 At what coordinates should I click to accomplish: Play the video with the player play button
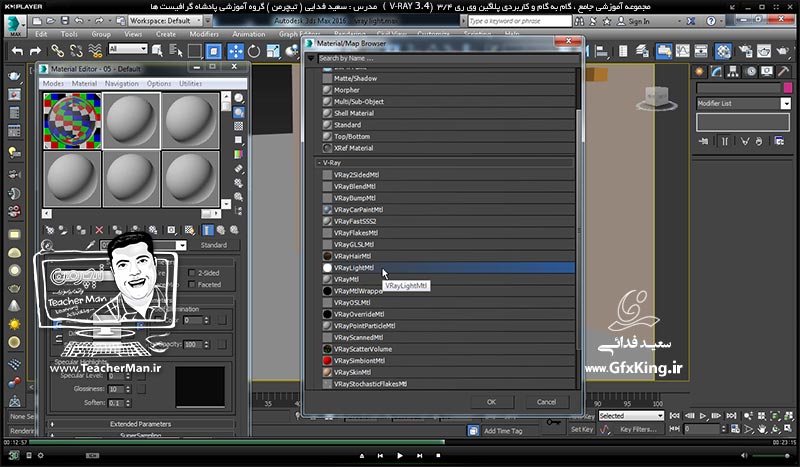399,455
